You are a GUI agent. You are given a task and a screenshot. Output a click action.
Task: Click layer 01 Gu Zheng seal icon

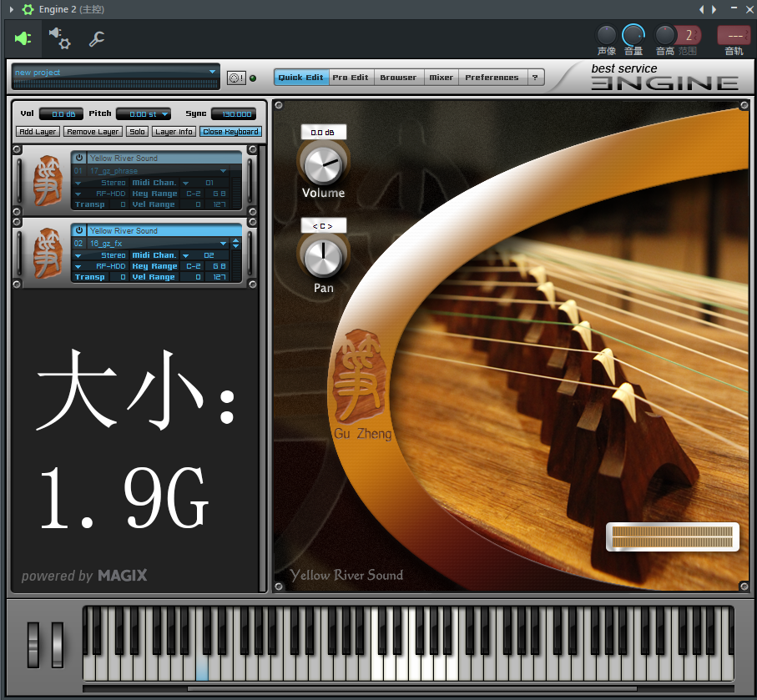[x=48, y=180]
